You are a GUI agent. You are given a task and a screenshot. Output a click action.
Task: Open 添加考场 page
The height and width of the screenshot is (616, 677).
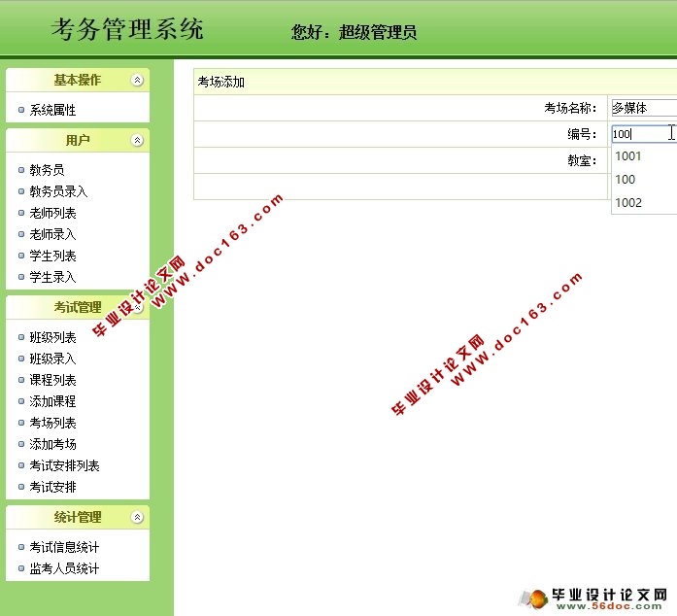coord(52,444)
